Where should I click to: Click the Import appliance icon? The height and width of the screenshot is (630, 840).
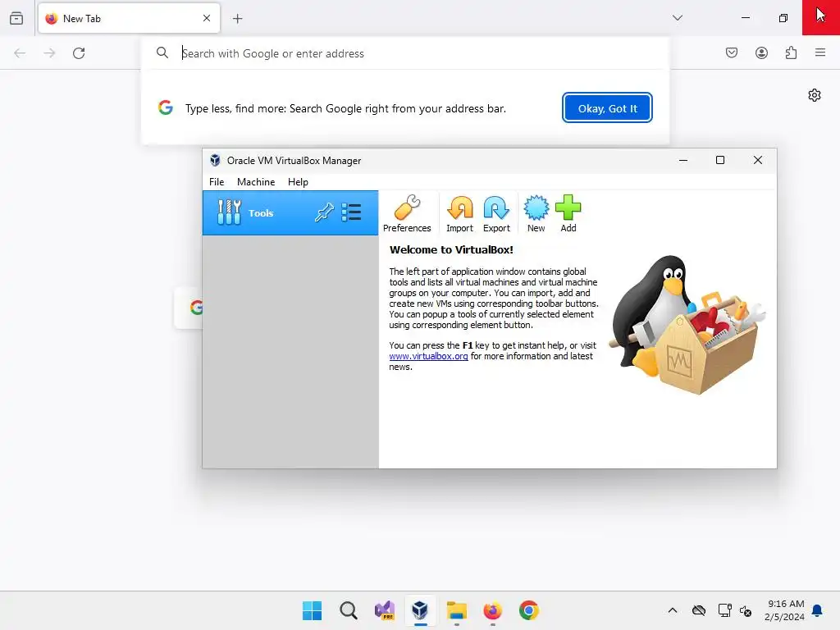point(459,213)
